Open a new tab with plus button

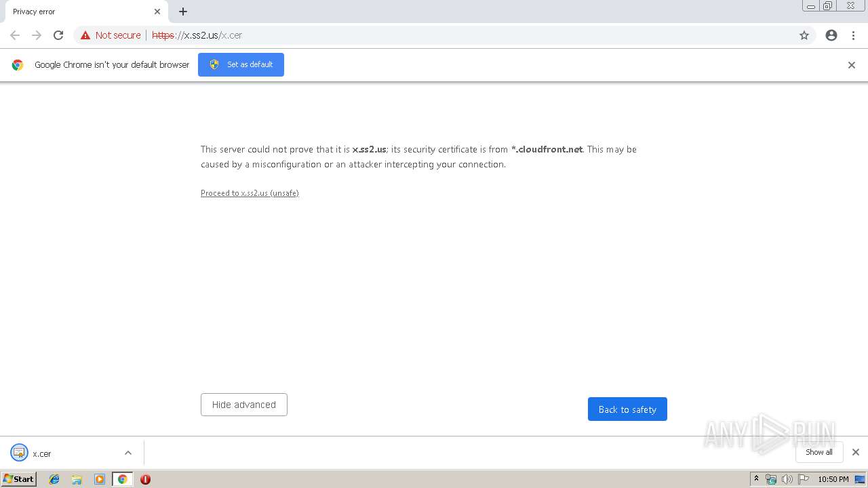[x=183, y=12]
